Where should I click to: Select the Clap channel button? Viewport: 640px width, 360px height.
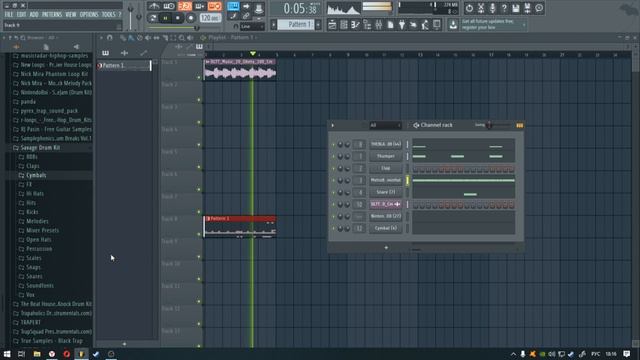[x=386, y=168]
